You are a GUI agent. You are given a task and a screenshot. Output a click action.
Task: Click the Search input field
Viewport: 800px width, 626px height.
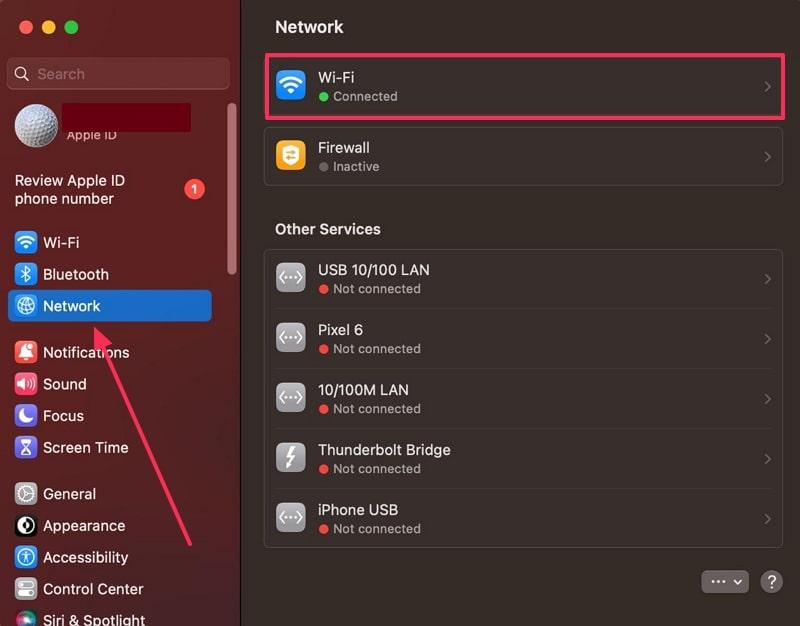120,74
